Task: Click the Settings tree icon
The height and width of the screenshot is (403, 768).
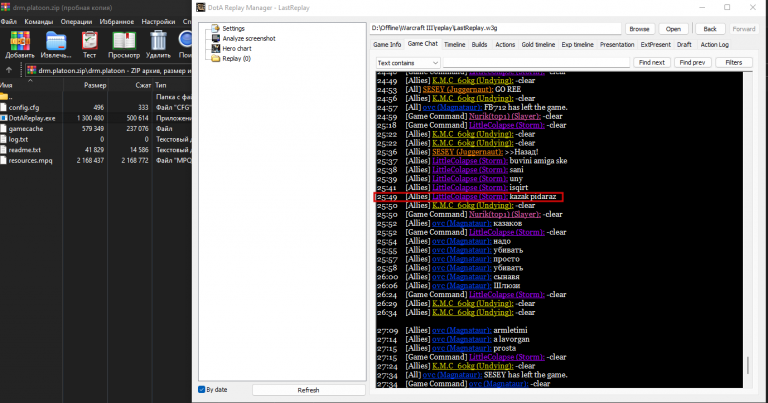Action: coord(216,28)
